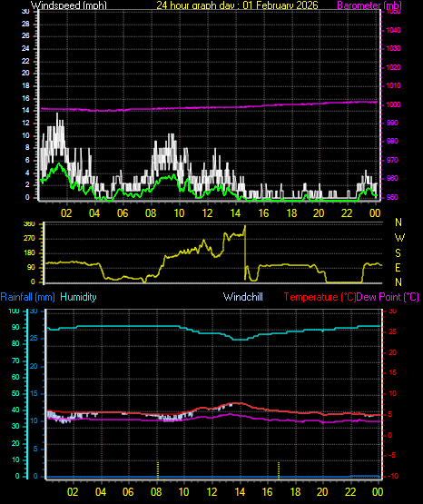Click the 1040 barometer axis value

point(393,30)
